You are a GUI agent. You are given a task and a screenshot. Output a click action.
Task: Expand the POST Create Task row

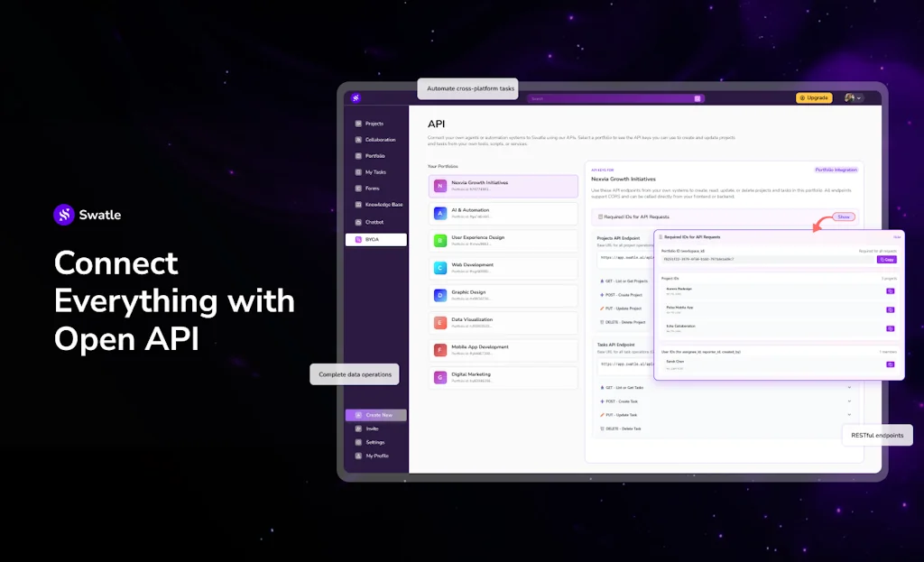pos(849,401)
